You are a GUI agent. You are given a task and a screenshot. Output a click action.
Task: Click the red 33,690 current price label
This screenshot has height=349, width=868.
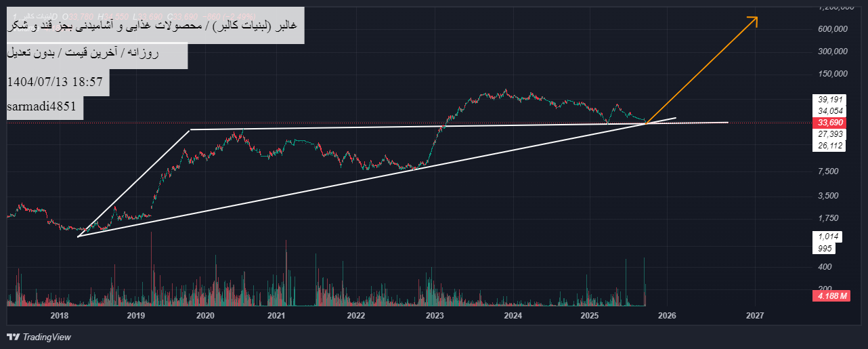click(830, 123)
